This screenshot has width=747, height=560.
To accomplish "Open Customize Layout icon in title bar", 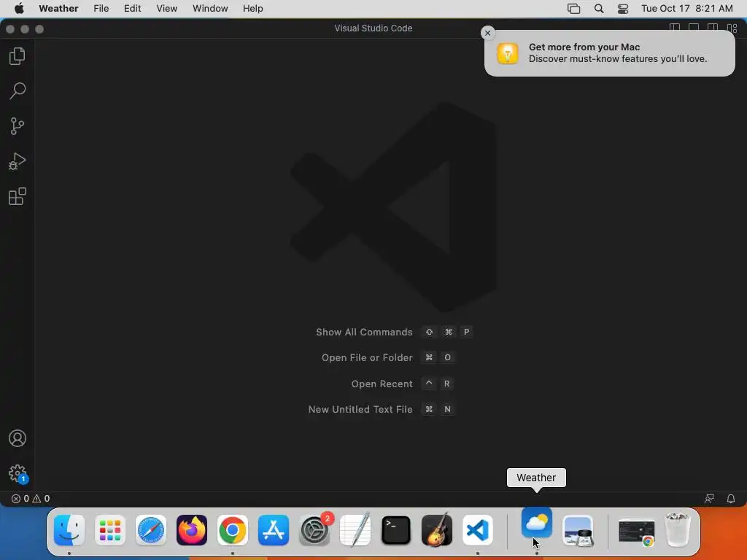I will click(x=732, y=28).
